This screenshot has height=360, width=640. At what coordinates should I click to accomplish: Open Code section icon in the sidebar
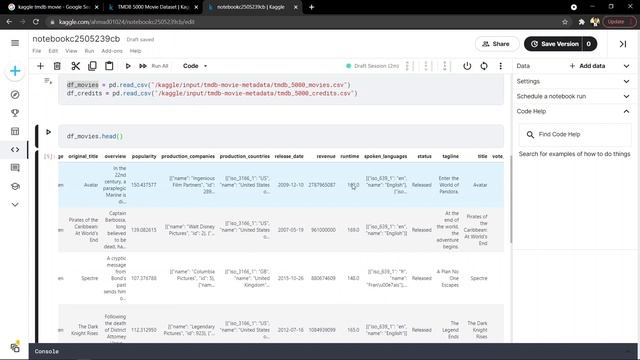[15, 150]
